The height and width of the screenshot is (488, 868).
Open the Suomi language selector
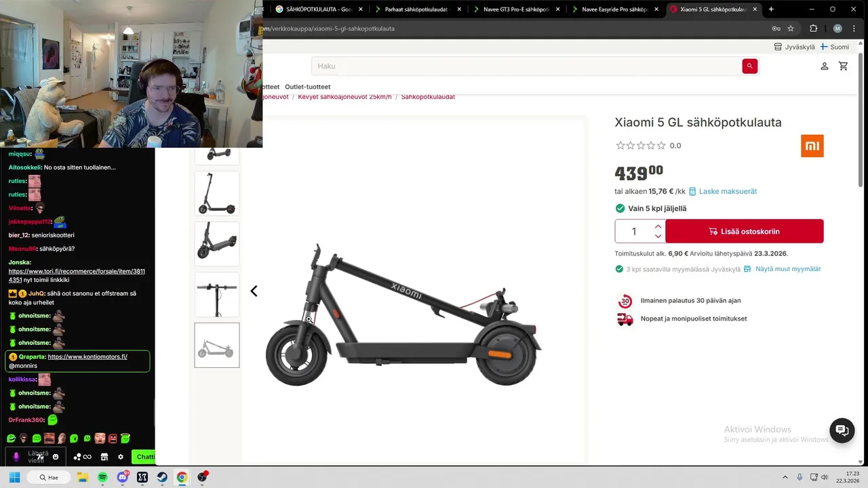(x=835, y=47)
